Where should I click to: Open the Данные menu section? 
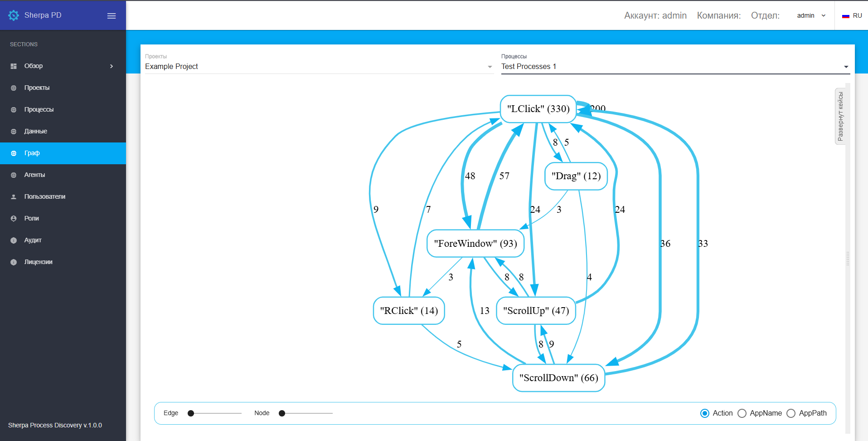[36, 132]
